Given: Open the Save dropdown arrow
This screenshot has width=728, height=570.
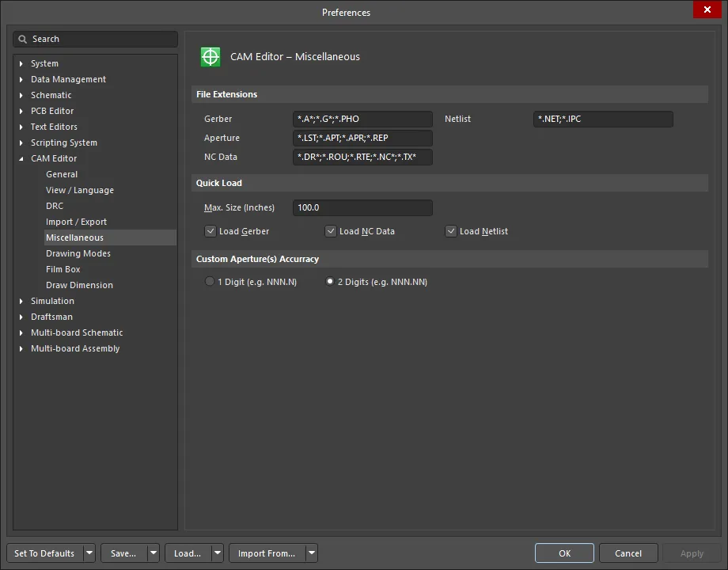Looking at the screenshot, I should click(154, 553).
